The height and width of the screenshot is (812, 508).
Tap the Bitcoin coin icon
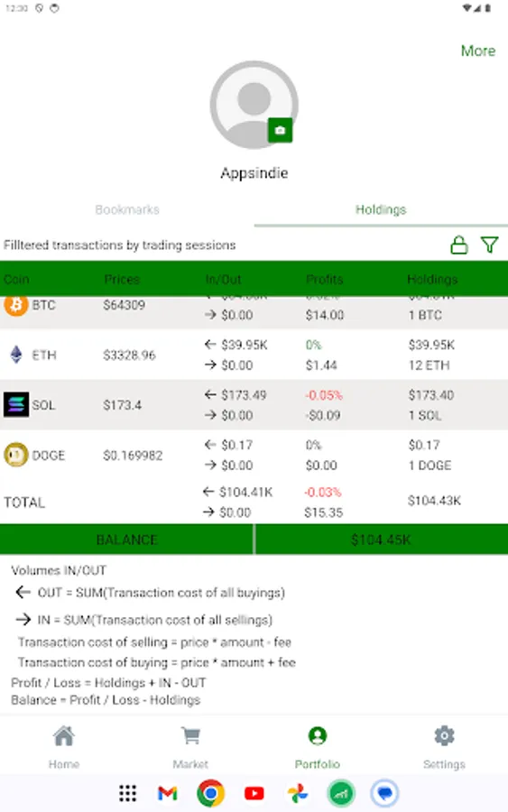tap(16, 305)
